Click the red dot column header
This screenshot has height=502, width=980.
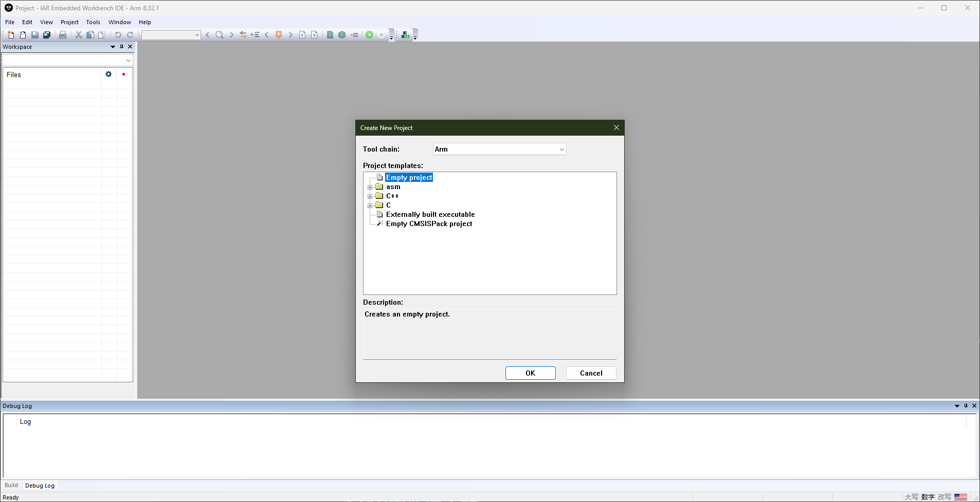point(123,74)
